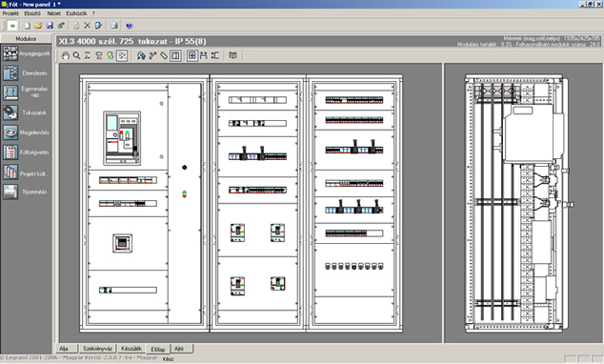
Task: Click the edit document pencil icon
Action: (98, 26)
